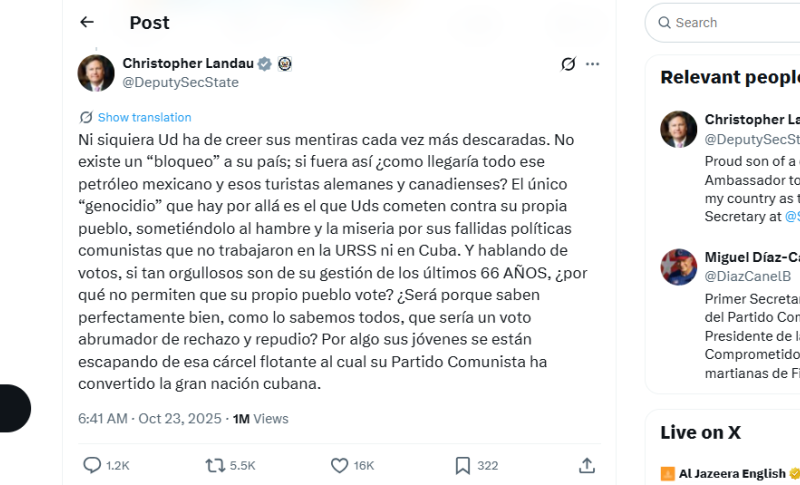The image size is (800, 485).
Task: Click the reply icon with 1.2K
Action: click(x=92, y=465)
